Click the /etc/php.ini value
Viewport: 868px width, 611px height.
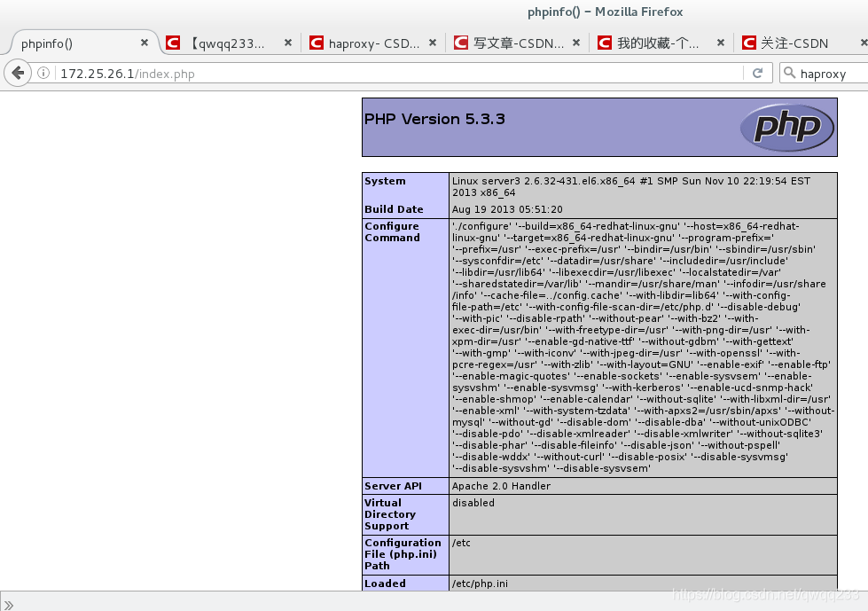tap(480, 584)
